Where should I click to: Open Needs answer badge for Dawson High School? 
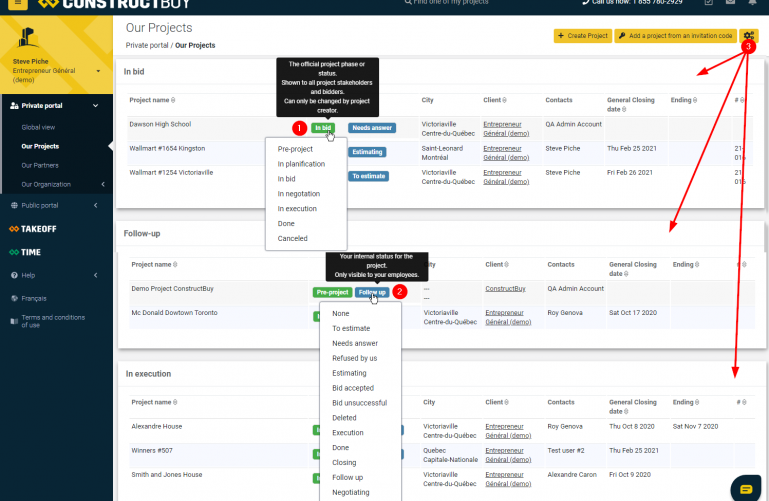372,128
